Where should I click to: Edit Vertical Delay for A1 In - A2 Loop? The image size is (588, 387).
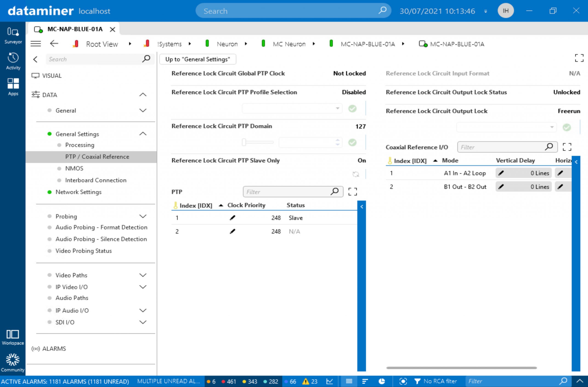[501, 173]
